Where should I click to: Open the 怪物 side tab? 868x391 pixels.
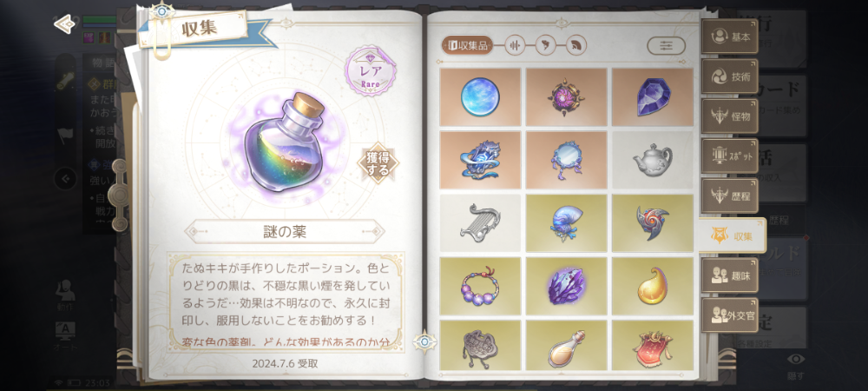(730, 116)
